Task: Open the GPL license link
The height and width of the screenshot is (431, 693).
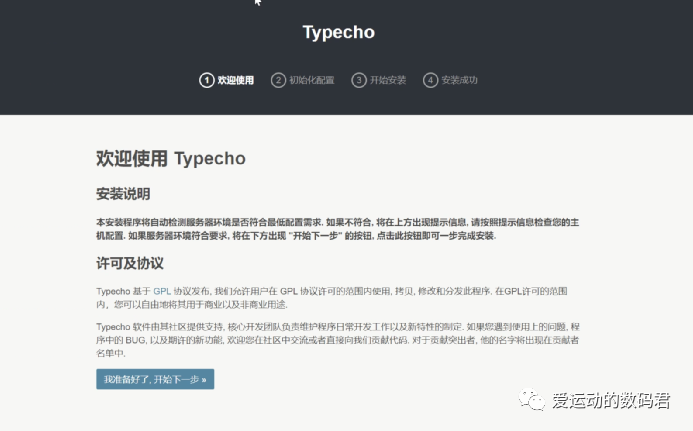Action: point(162,291)
